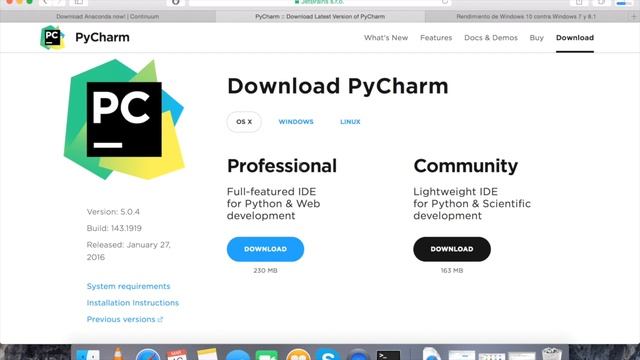Select the Download nav item
Screen dimensions: 640x360
click(x=575, y=38)
